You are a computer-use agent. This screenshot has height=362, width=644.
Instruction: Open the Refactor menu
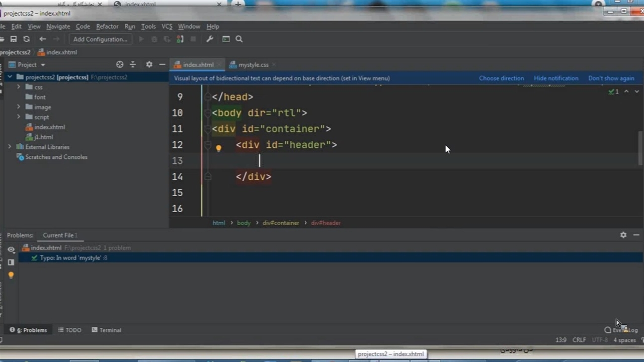[x=107, y=26]
